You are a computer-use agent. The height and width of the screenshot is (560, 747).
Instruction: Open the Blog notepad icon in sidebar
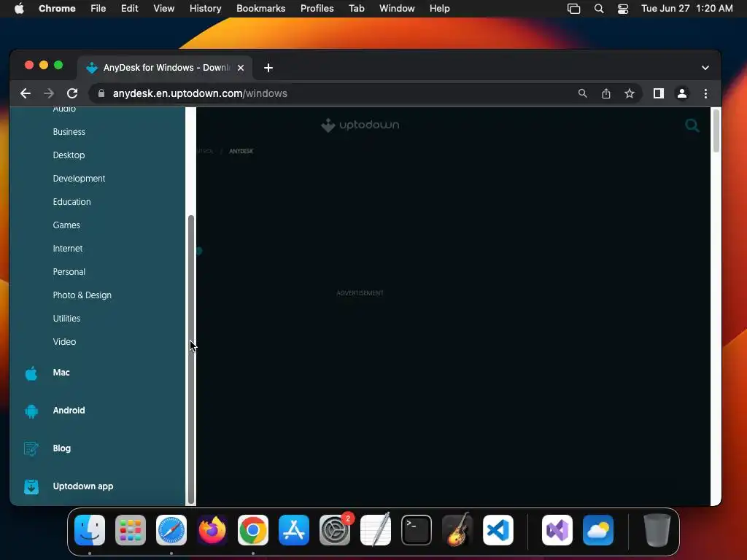pyautogui.click(x=31, y=448)
